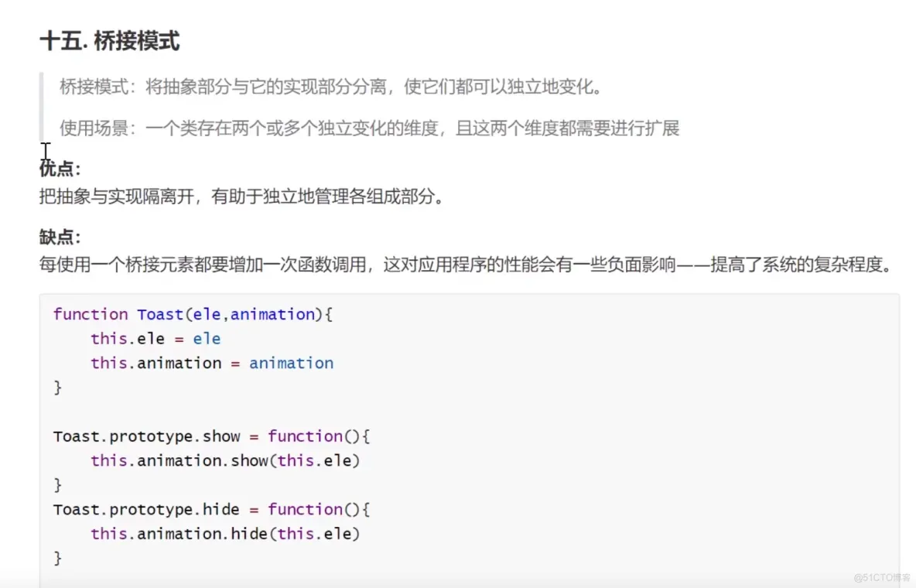Click the grey blockquote bar on the left
Image resolution: width=916 pixels, height=588 pixels.
tap(42, 107)
